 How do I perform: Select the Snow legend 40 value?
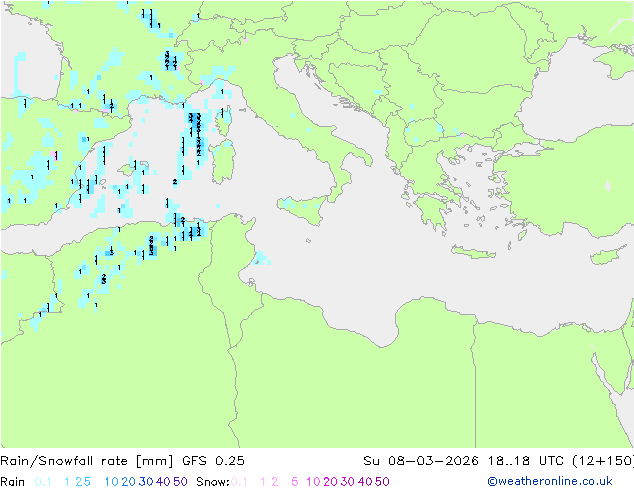tap(365, 482)
